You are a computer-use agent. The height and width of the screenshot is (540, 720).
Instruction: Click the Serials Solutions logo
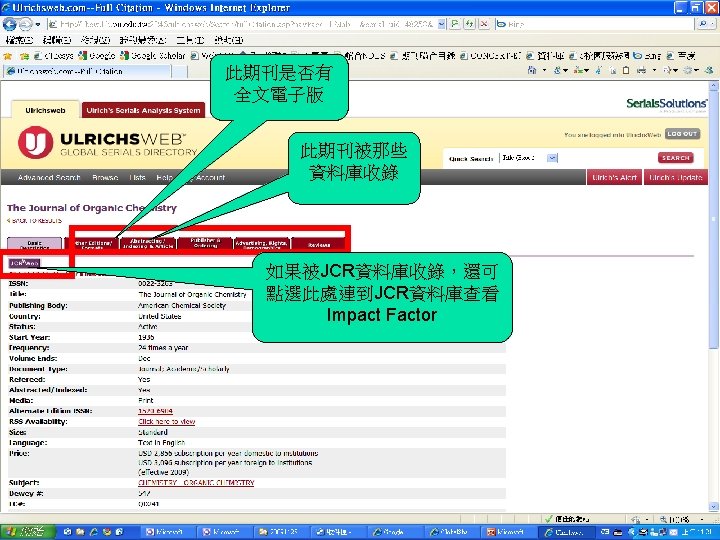click(x=666, y=104)
